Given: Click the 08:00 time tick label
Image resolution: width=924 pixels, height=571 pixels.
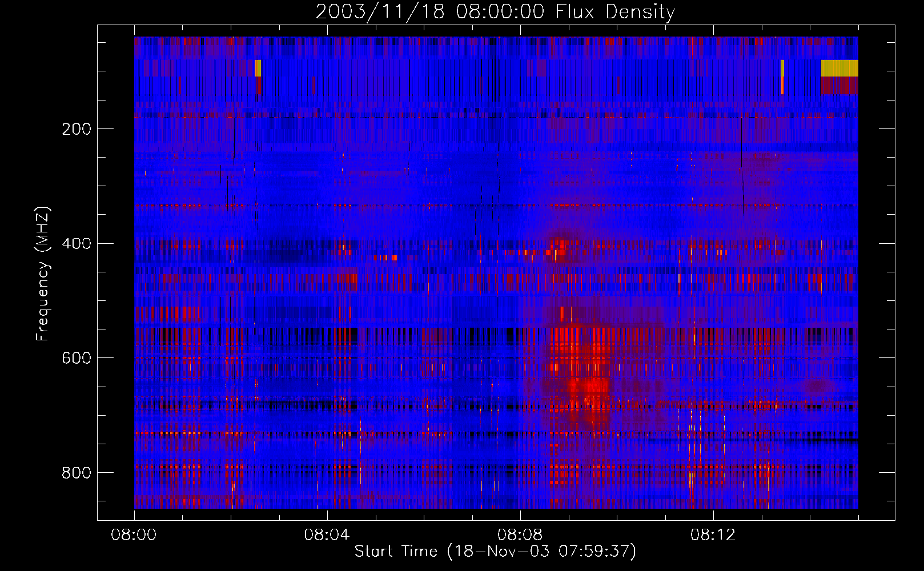Looking at the screenshot, I should coord(134,535).
